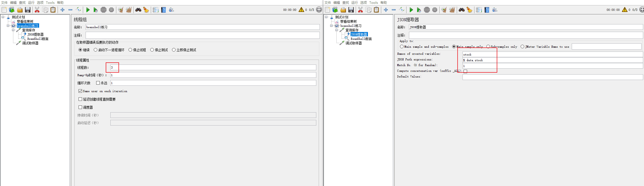Collapse 测试计划 tree node in 线程组 window

click(x=3, y=17)
